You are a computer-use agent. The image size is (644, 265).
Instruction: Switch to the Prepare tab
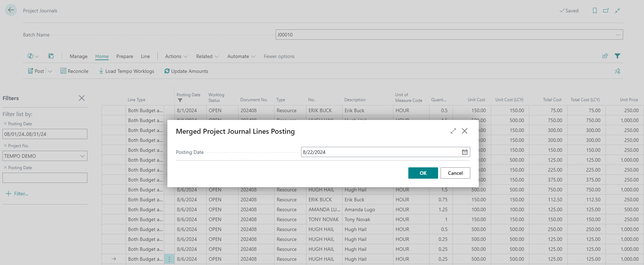coord(125,56)
